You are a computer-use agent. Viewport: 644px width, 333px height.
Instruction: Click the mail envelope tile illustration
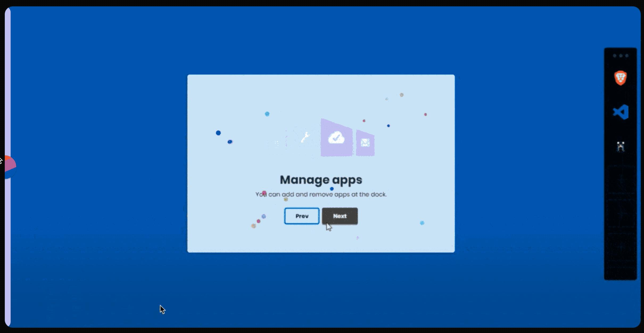pos(365,143)
